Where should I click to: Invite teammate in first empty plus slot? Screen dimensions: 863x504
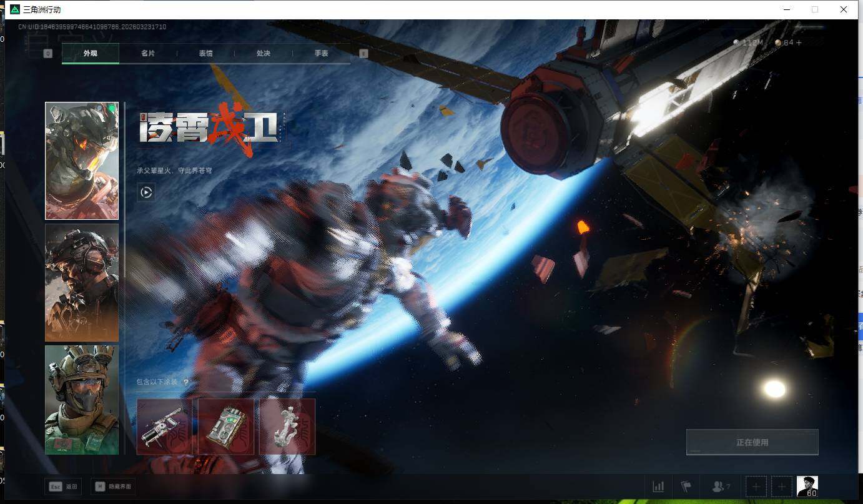pos(756,487)
